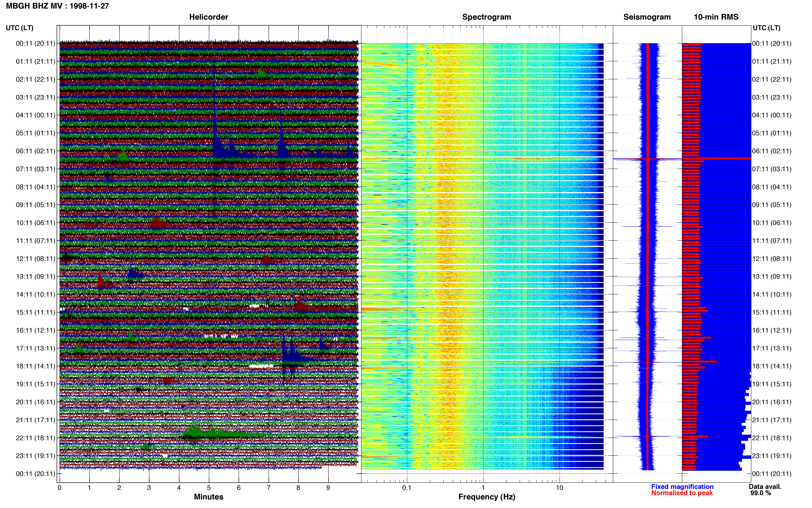Viewport: 812px width, 508px height.
Task: Select the '10-min RMS' panel heading
Action: click(x=716, y=17)
